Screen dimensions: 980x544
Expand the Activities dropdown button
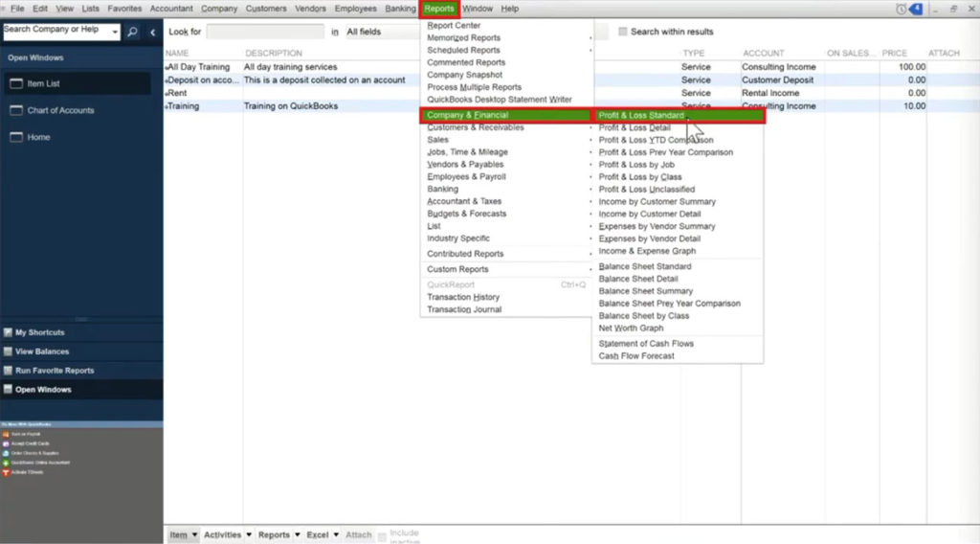coord(228,535)
